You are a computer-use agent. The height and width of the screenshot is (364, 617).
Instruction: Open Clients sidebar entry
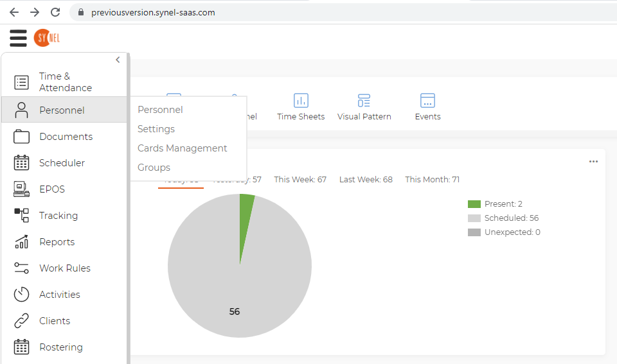coord(55,321)
